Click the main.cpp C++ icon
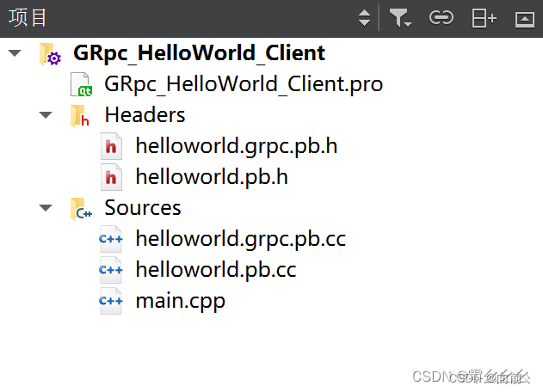The width and height of the screenshot is (543, 392). pos(111,301)
